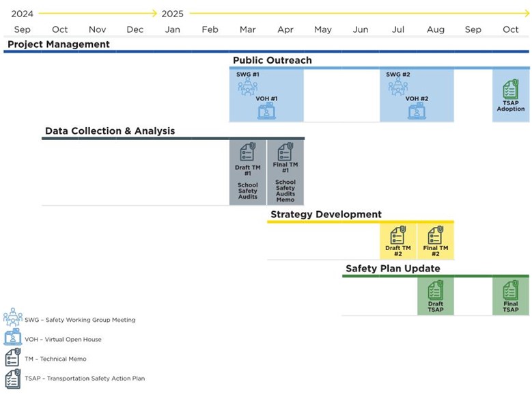Click the Final TM #2 label text

pos(436,251)
